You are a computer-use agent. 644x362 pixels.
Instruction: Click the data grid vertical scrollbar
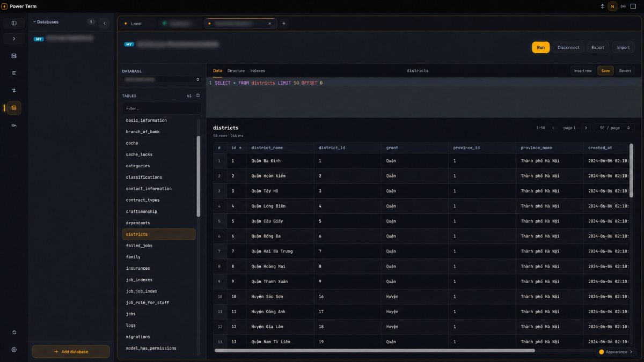631,171
